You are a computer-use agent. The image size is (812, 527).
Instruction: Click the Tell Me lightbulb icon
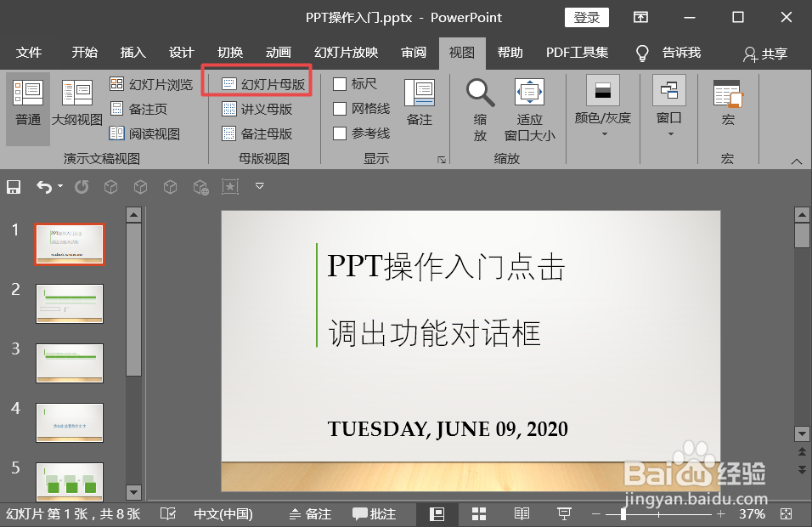click(x=642, y=53)
